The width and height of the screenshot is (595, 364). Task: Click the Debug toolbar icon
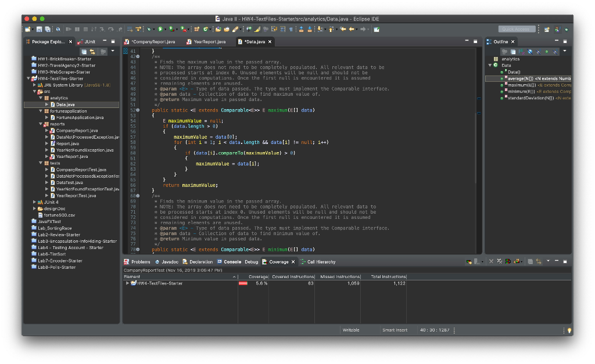[x=149, y=28]
